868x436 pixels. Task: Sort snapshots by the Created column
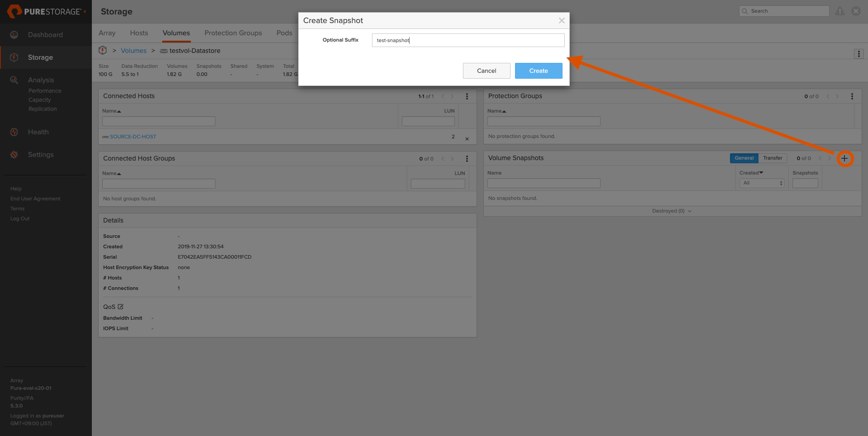[x=751, y=173]
